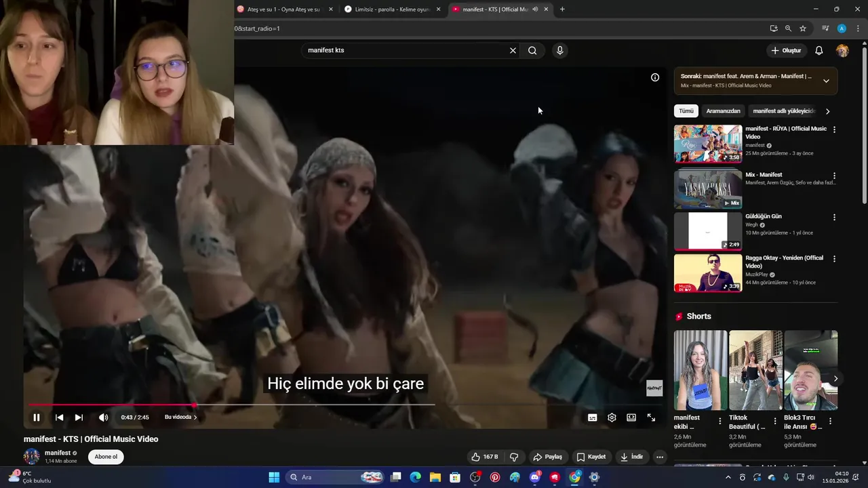The width and height of the screenshot is (868, 488).
Task: Mute the video with the speaker icon
Action: click(x=103, y=418)
